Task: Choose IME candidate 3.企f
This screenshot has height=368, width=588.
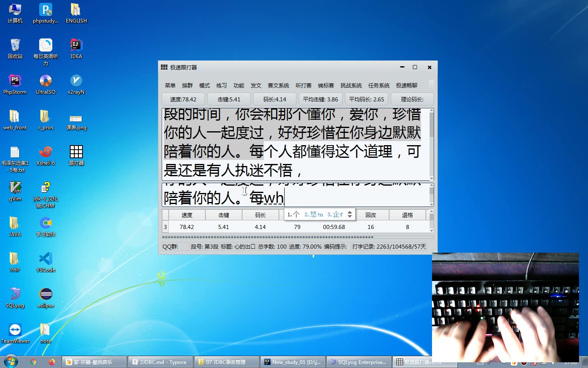Action: click(335, 214)
